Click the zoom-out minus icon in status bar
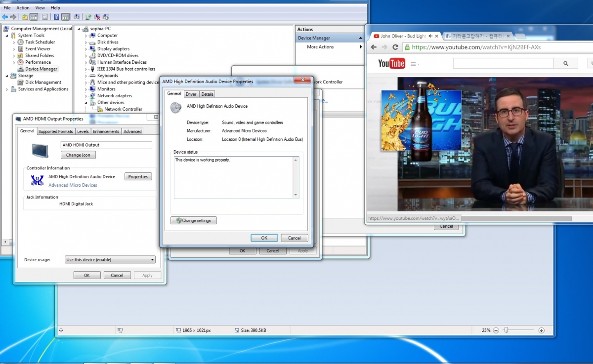 [x=496, y=330]
